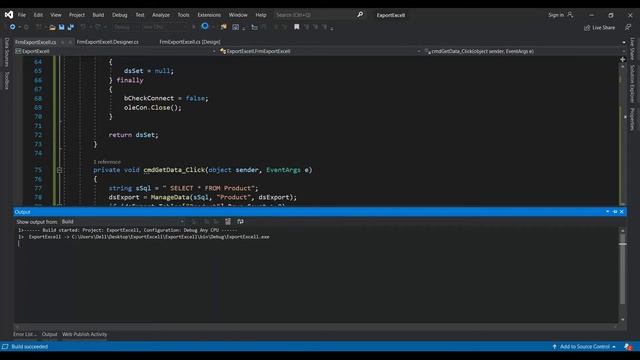Switch to the Output bottom tab
This screenshot has height=360, width=640.
pyautogui.click(x=49, y=334)
